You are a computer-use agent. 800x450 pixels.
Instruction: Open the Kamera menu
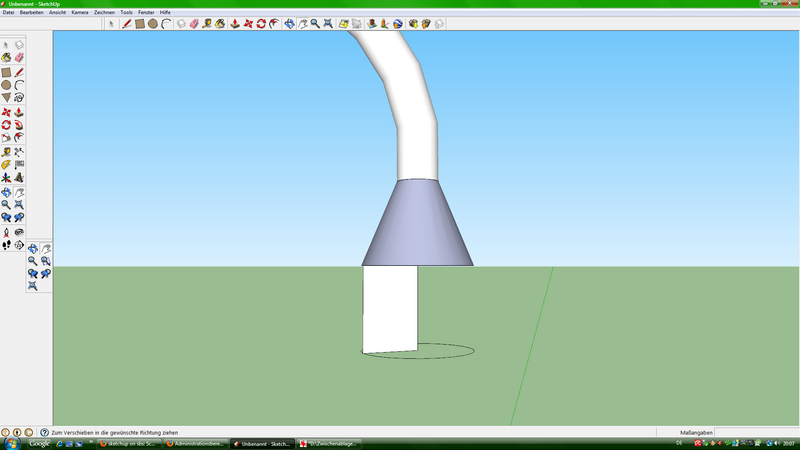80,12
